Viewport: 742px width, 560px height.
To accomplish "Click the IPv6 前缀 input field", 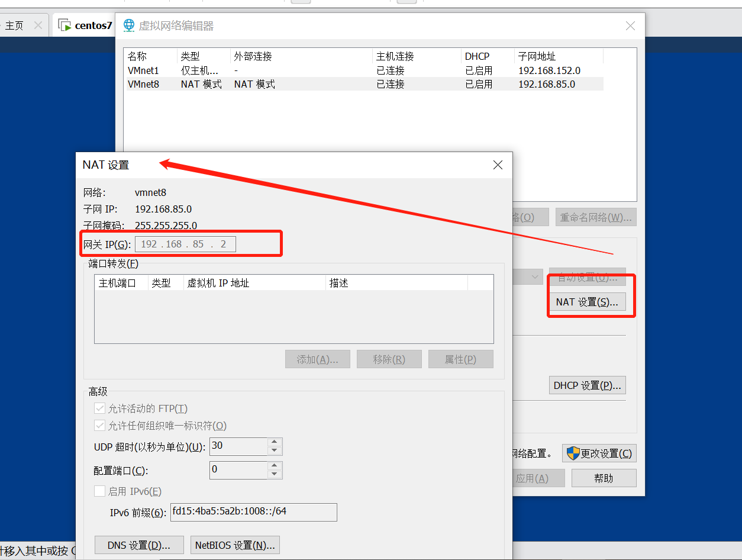I will (254, 512).
